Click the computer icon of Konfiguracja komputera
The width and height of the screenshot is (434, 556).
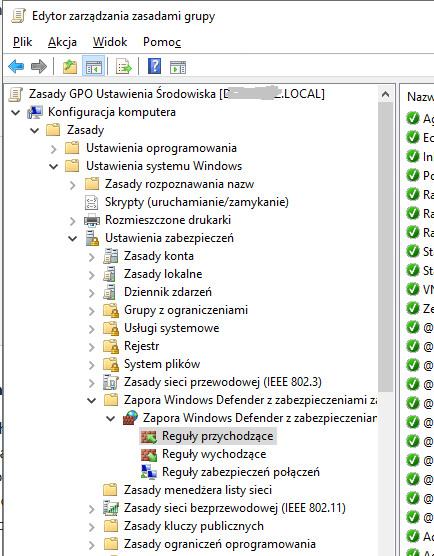35,112
